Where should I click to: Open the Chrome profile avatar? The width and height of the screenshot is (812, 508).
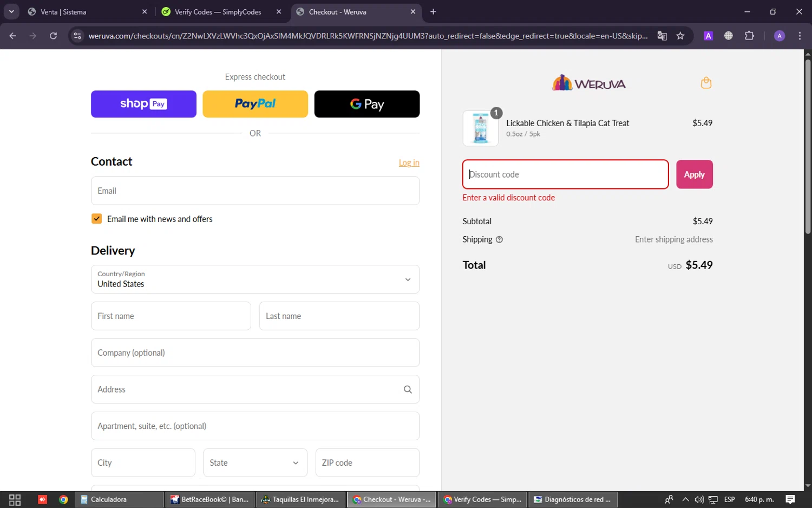click(x=780, y=36)
